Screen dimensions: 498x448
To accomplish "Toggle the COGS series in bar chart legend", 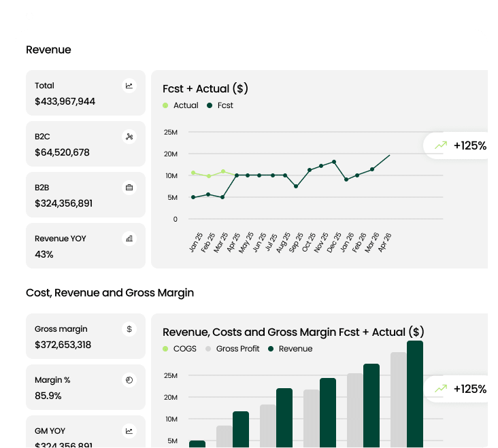I will [180, 349].
